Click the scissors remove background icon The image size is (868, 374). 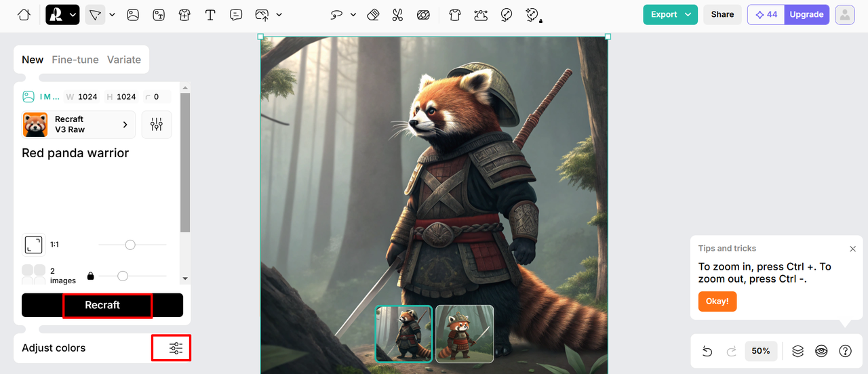tap(398, 14)
